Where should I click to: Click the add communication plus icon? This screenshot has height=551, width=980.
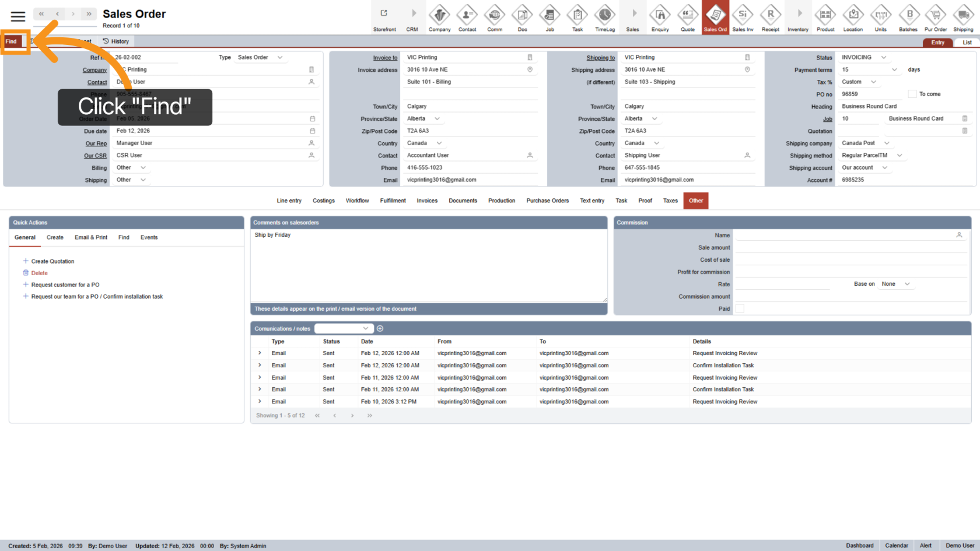click(380, 329)
